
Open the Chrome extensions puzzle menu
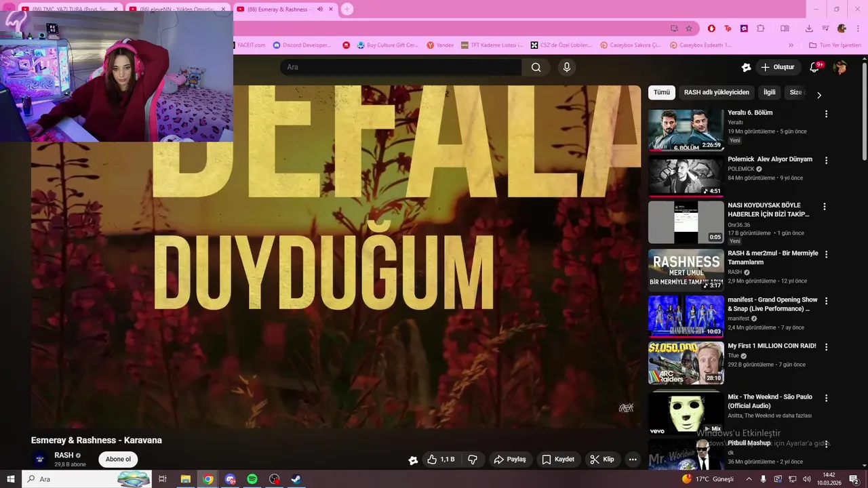click(760, 28)
